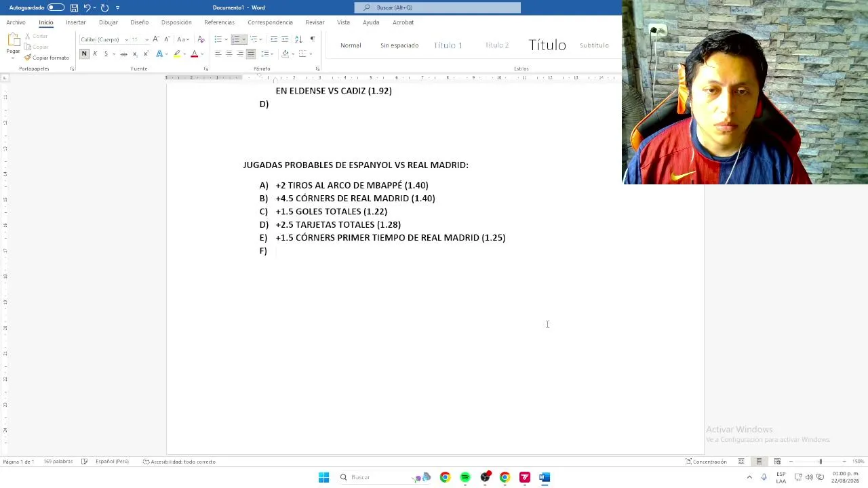Switch to the Revisar tab
This screenshot has width=868, height=488.
315,22
